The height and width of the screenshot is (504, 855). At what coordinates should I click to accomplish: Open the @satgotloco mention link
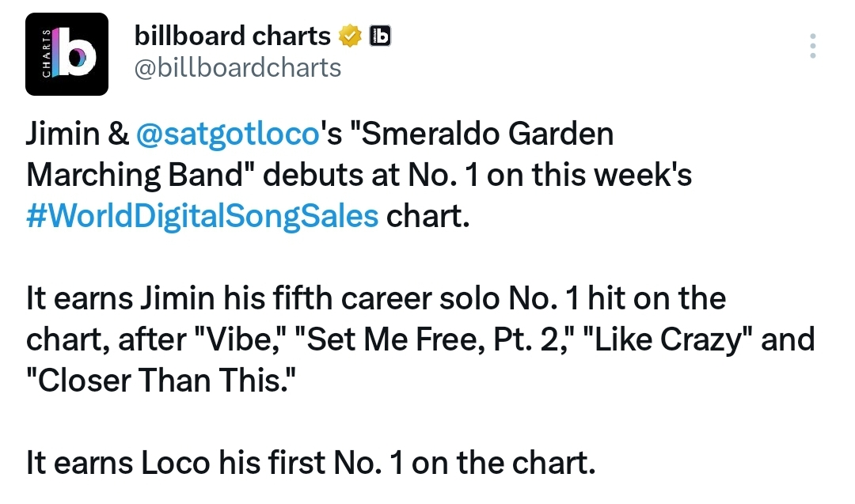click(x=227, y=134)
